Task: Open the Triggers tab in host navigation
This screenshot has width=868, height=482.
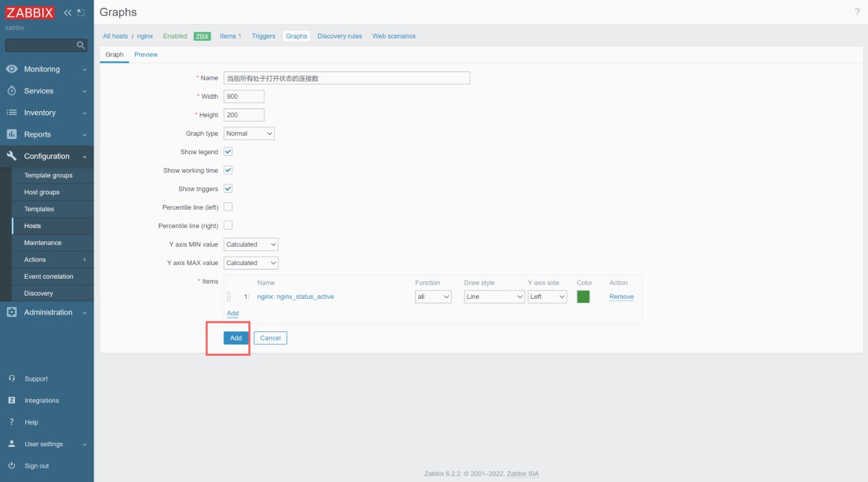Action: coord(263,36)
